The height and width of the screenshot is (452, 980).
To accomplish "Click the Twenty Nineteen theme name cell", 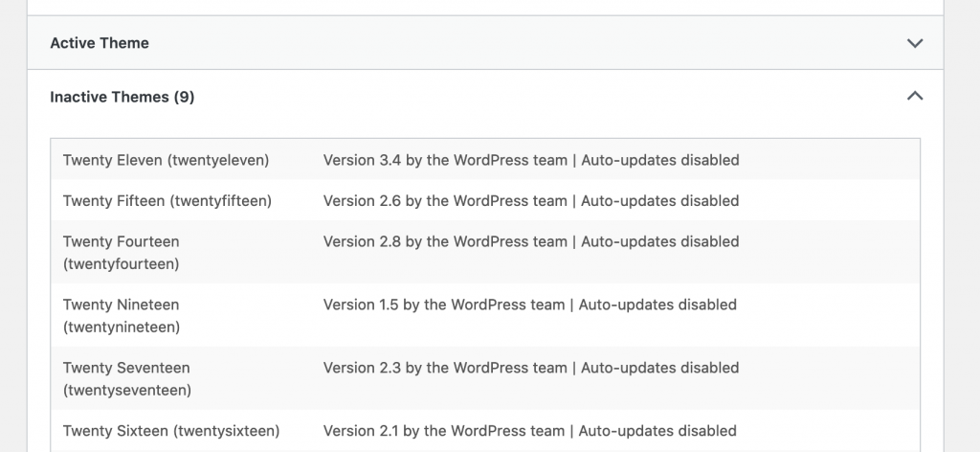I will pos(122,316).
